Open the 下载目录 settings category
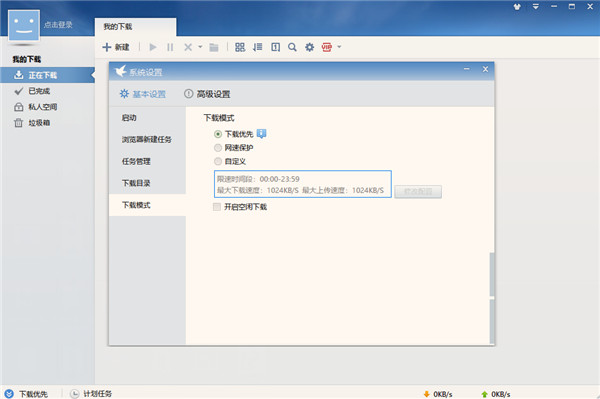Viewport: 600px width, 399px height. (147, 183)
